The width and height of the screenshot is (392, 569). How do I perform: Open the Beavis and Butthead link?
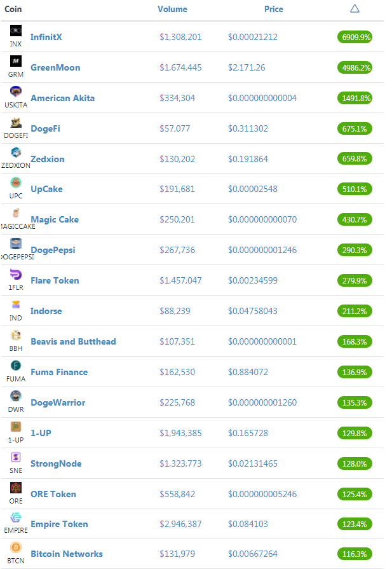(73, 341)
